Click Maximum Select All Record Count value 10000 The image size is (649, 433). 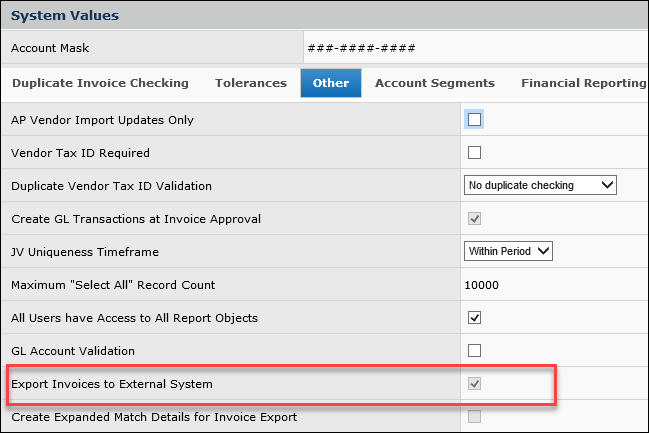click(482, 285)
